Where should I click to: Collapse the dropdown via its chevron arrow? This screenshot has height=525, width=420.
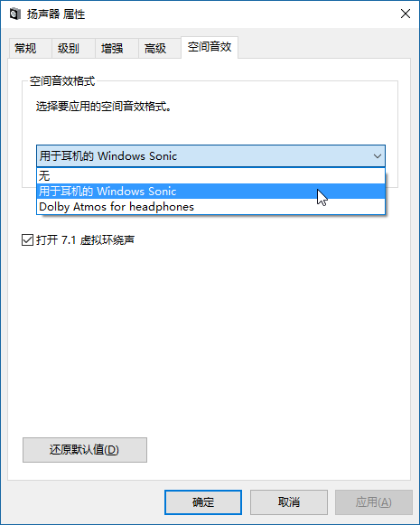coord(378,156)
